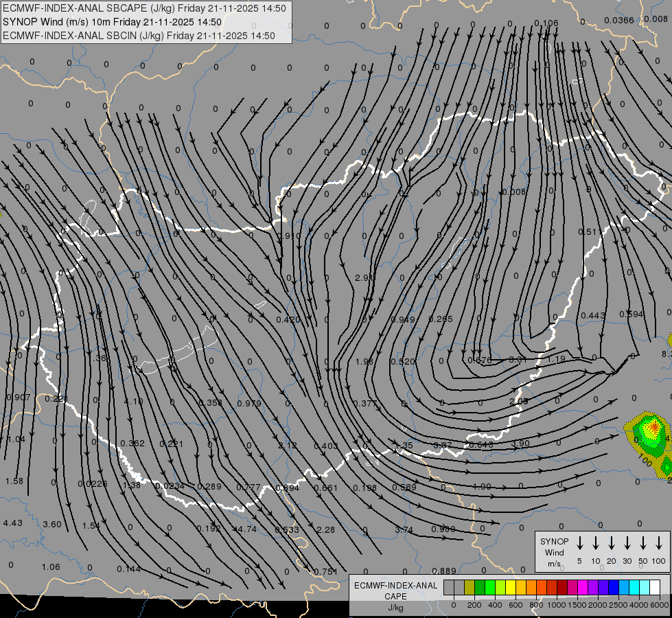This screenshot has height=618, width=672.
Task: Click the SYNOP Wind 10m title line
Action: tap(112, 22)
